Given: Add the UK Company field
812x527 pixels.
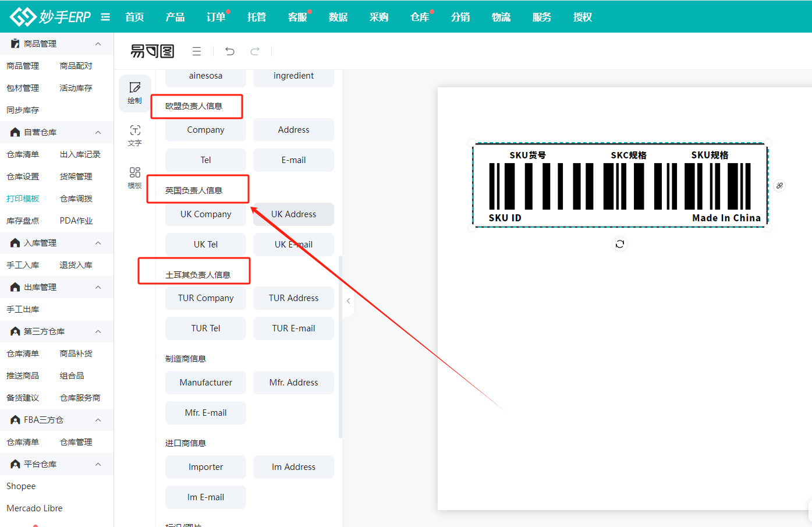Looking at the screenshot, I should 205,214.
